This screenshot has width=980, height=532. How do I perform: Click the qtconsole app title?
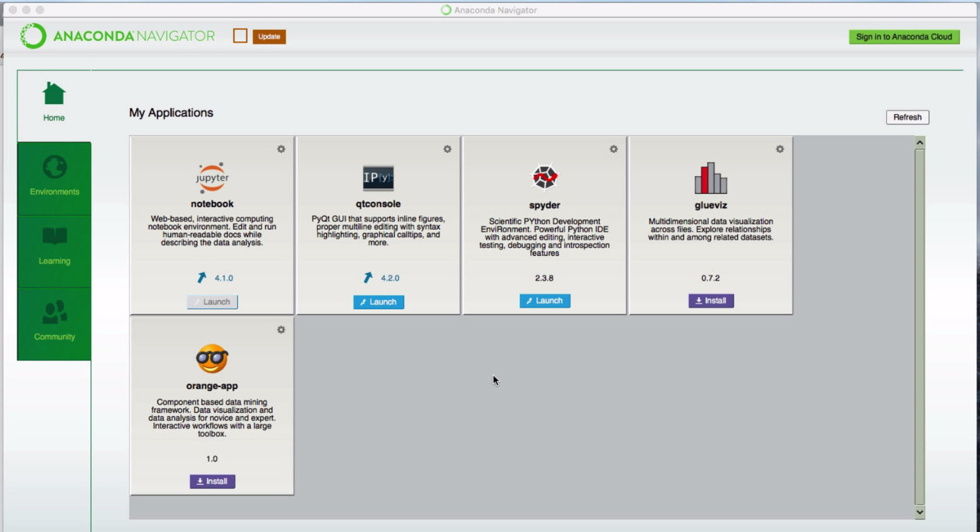[x=378, y=204]
